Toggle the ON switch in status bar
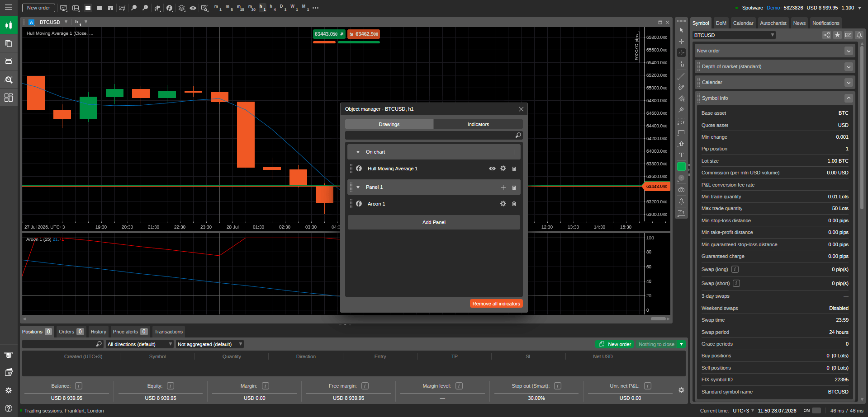This screenshot has height=417, width=868. [816, 411]
